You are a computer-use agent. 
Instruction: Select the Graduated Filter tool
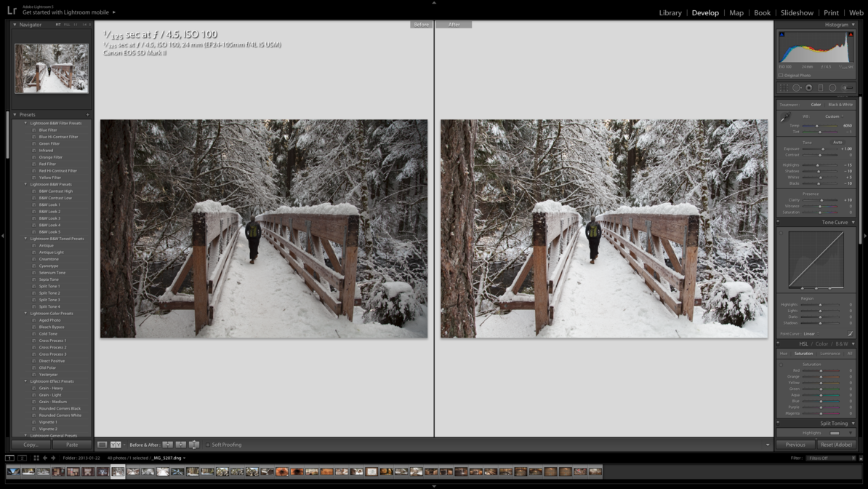click(x=821, y=88)
